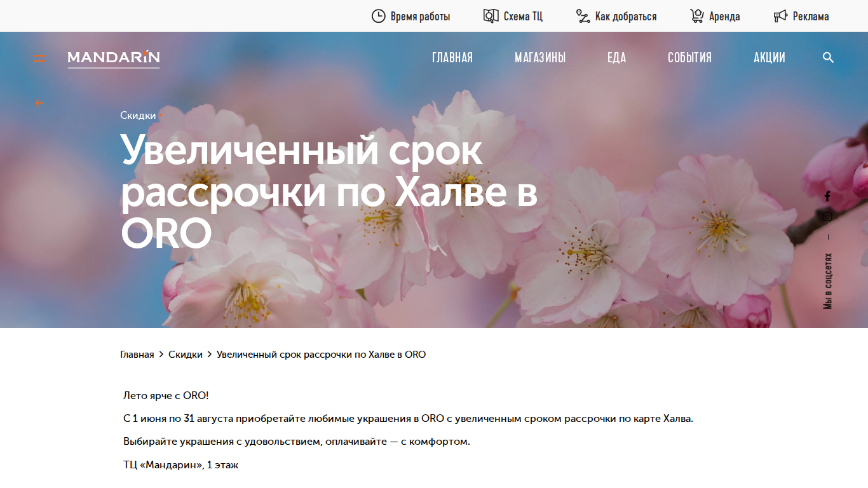
Task: Open the Время работы link
Action: [x=420, y=17]
